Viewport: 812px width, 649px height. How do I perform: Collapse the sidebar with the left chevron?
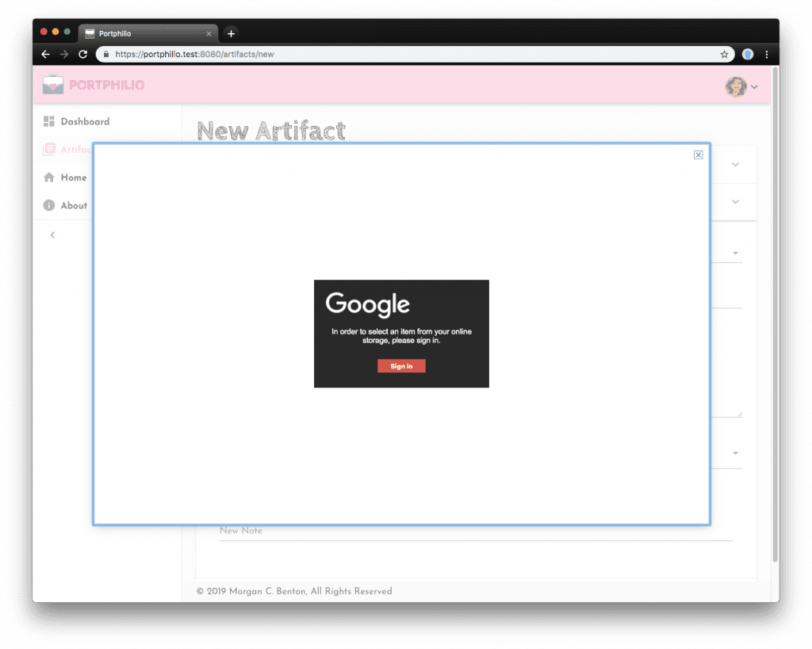[52, 235]
